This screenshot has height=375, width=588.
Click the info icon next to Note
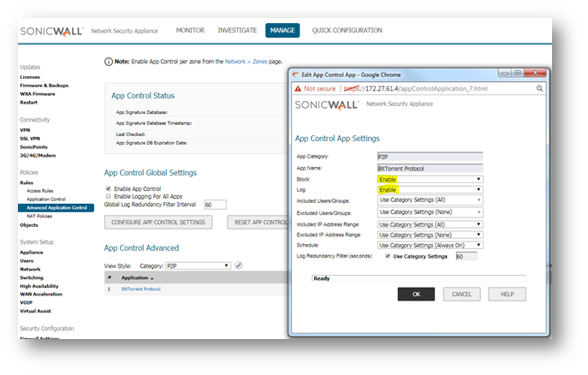pyautogui.click(x=109, y=62)
